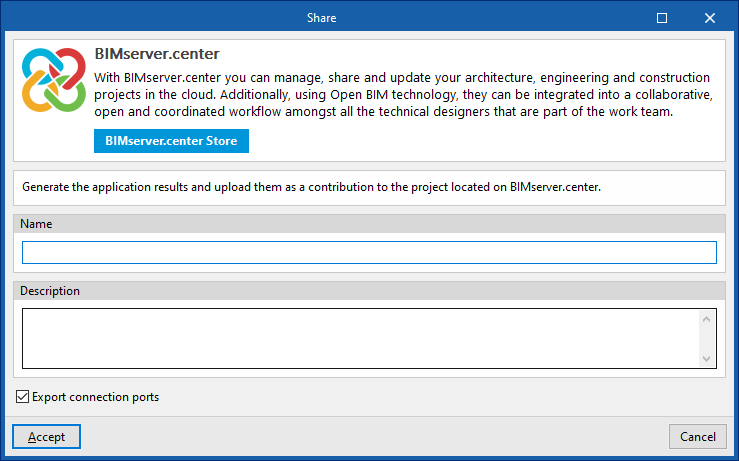739x461 pixels.
Task: Click the Description scrollbar track
Action: (x=707, y=338)
